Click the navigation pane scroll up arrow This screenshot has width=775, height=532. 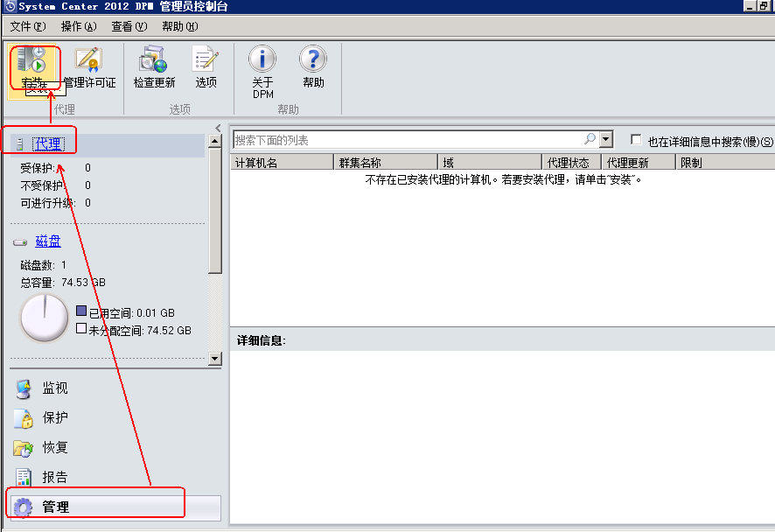tap(215, 142)
